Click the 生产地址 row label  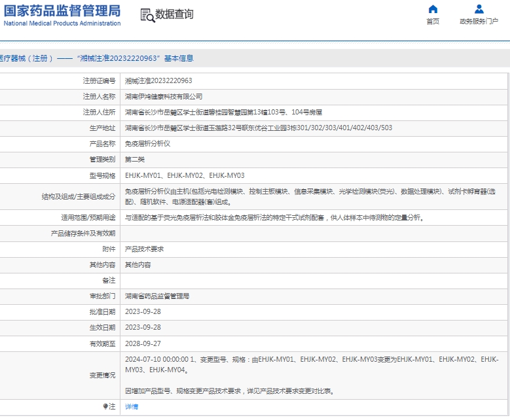pos(102,128)
